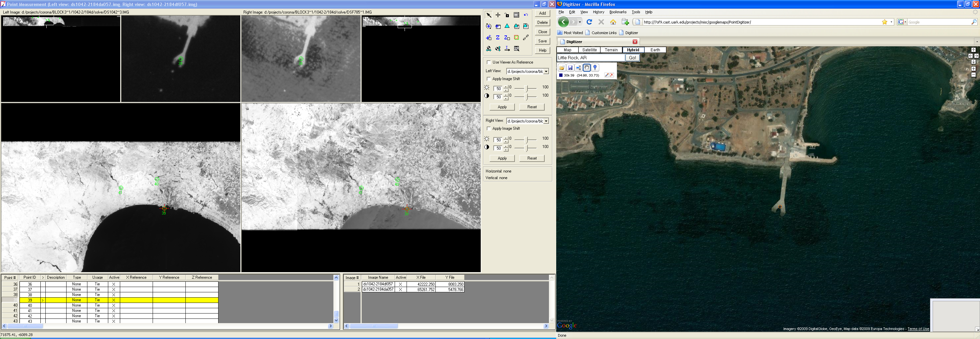Increase Right View brightness stepper
The width and height of the screenshot is (980, 339).
click(506, 138)
